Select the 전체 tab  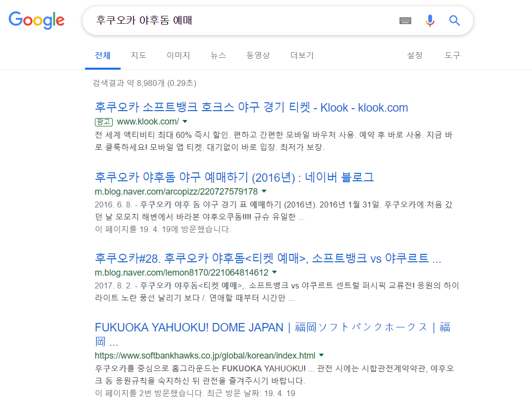tap(102, 55)
